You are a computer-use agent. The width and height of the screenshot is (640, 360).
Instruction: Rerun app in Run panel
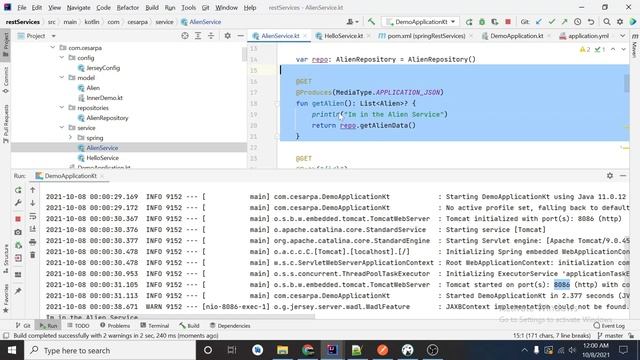[x=18, y=190]
